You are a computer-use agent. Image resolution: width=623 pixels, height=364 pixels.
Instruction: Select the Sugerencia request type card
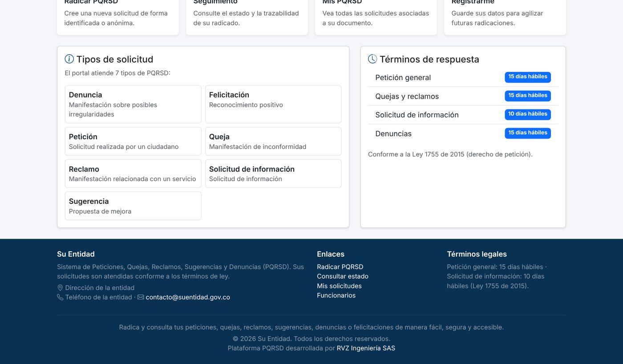[x=133, y=206]
